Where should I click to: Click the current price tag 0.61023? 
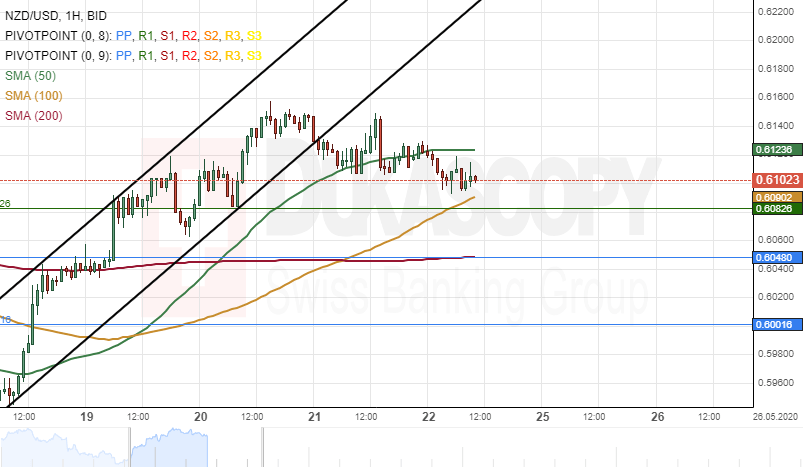(777, 180)
